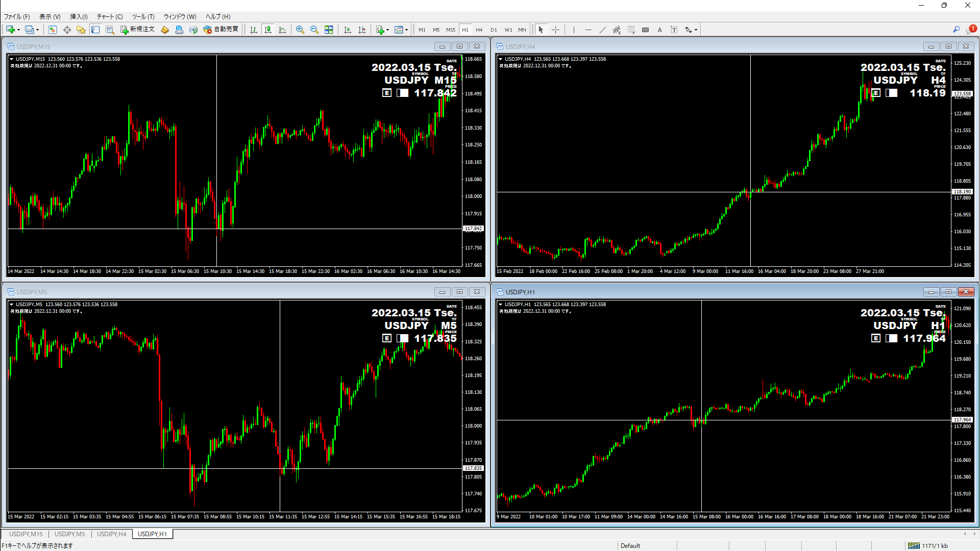Click the white swatch on H4 chart
This screenshot has height=551, width=980.
click(x=892, y=93)
